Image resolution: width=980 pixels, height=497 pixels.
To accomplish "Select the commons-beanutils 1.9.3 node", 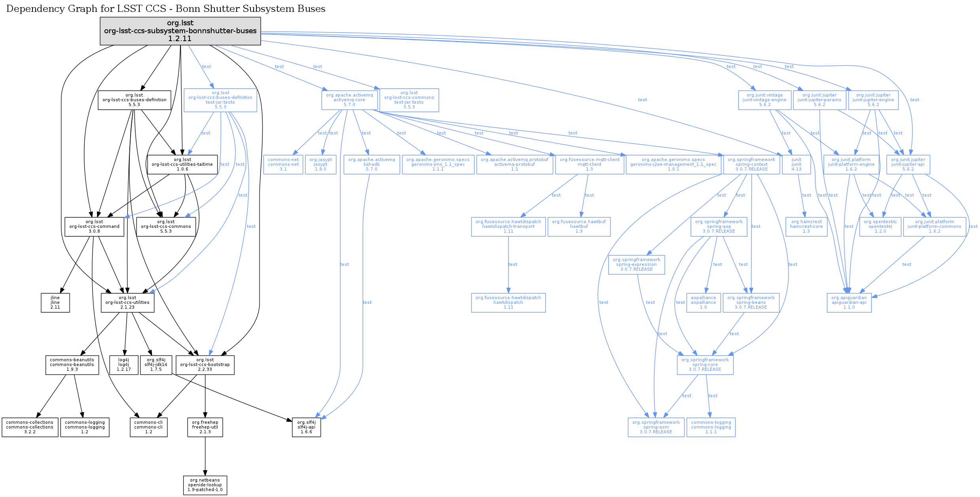I will [72, 365].
